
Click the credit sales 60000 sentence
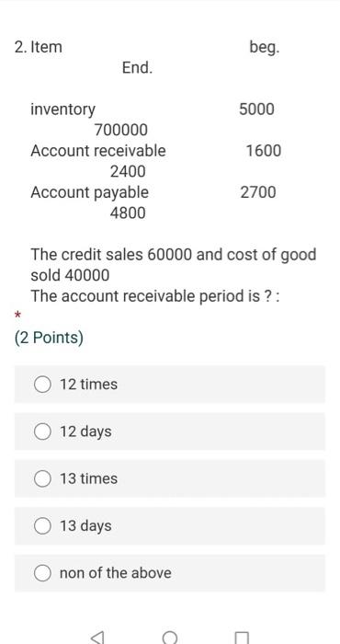(174, 265)
